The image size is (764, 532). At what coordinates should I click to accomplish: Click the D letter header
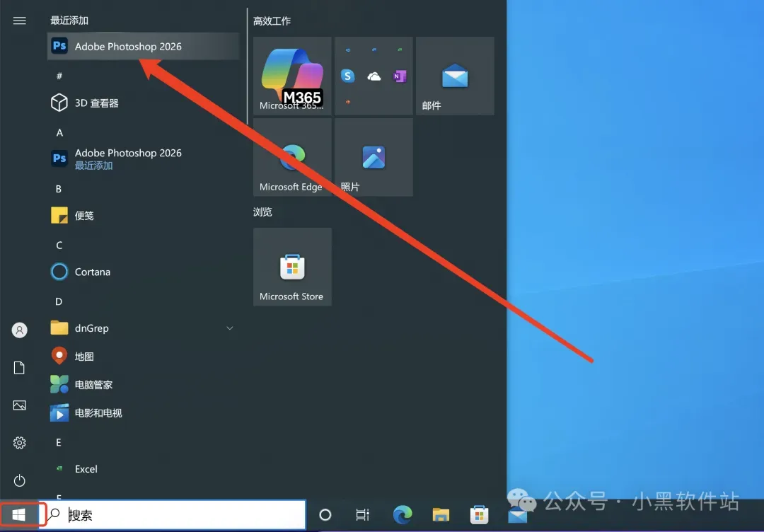(x=59, y=302)
